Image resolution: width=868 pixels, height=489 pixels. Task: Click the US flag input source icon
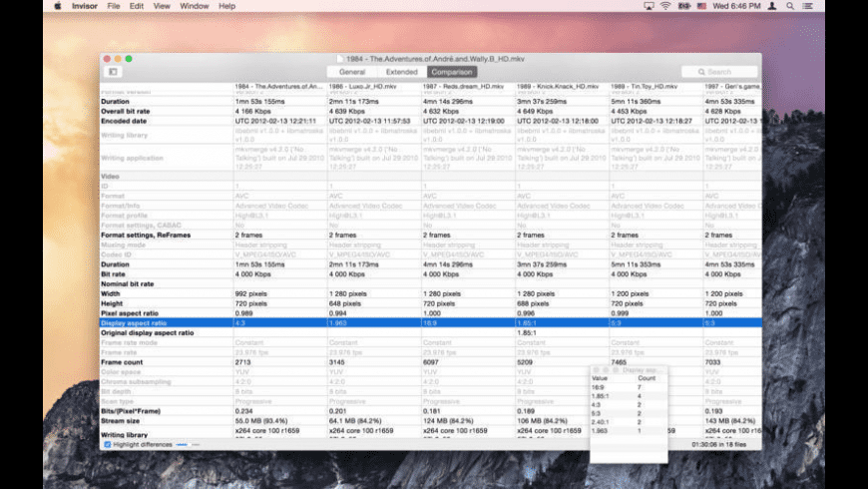702,6
